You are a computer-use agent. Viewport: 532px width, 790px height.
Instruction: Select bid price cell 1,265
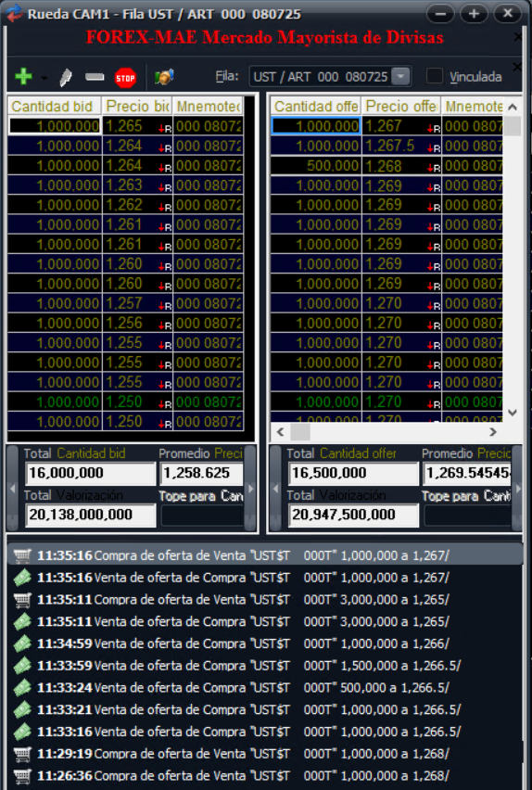(137, 126)
